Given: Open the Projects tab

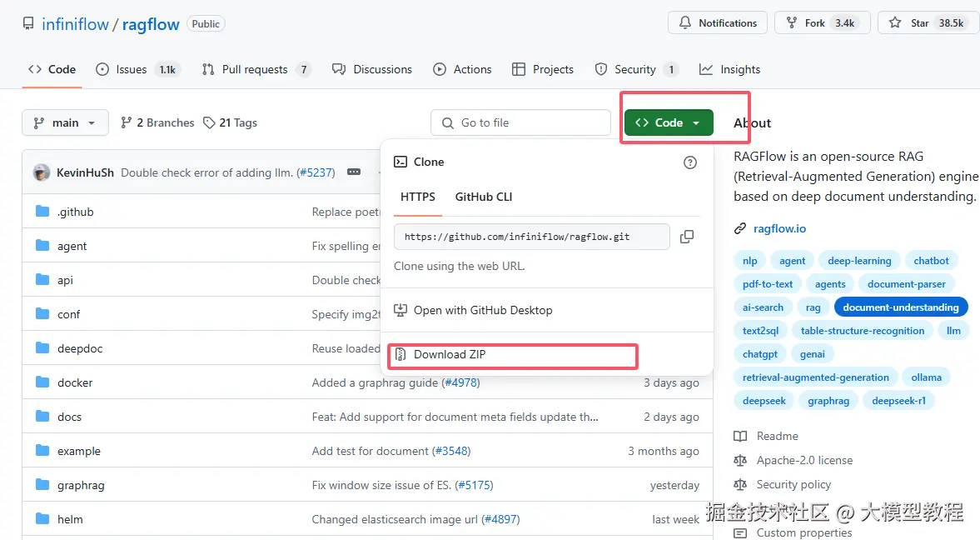Looking at the screenshot, I should (x=543, y=69).
